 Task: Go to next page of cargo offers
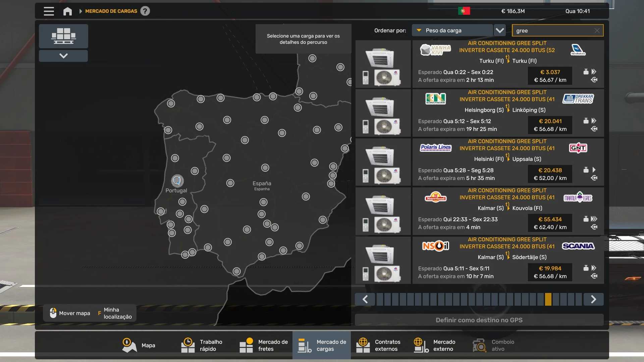tap(593, 299)
